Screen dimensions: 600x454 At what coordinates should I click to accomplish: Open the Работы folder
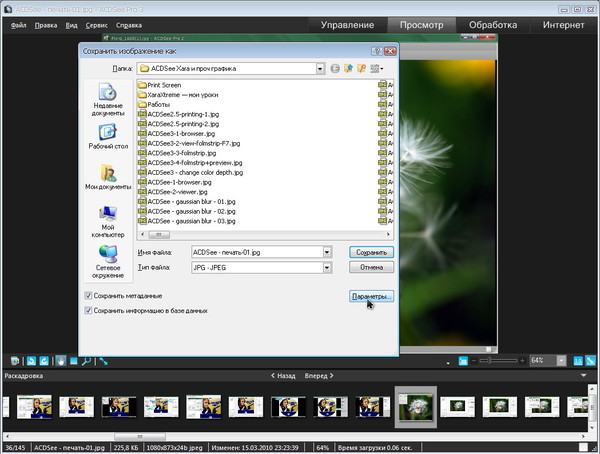pyautogui.click(x=154, y=105)
